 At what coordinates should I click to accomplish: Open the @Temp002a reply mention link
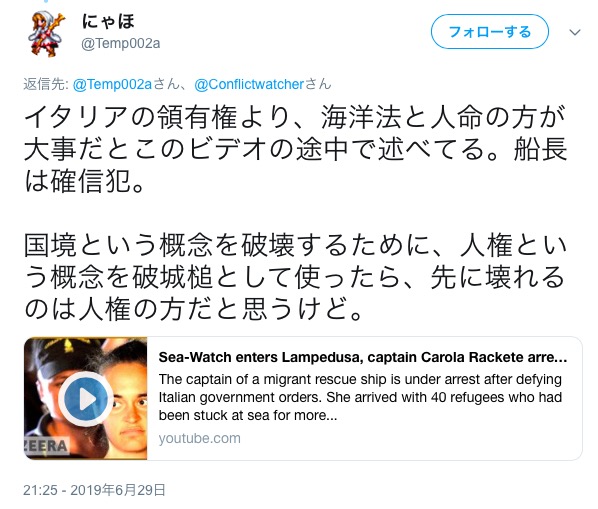(112, 84)
